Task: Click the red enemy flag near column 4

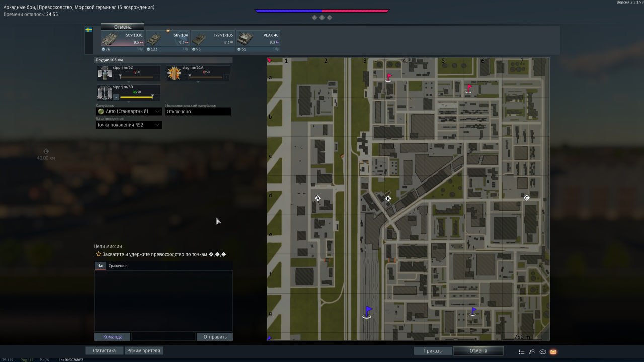Action: [389, 78]
